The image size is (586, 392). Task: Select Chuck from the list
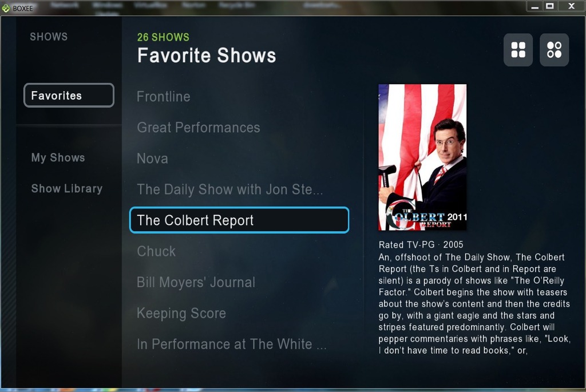pyautogui.click(x=156, y=251)
